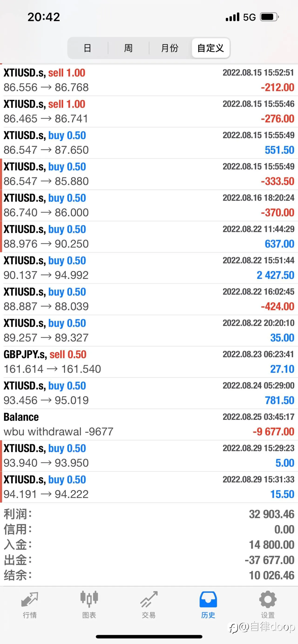The width and height of the screenshot is (298, 644).
Task: Open the 行情 quotes tab icon
Action: 30,600
